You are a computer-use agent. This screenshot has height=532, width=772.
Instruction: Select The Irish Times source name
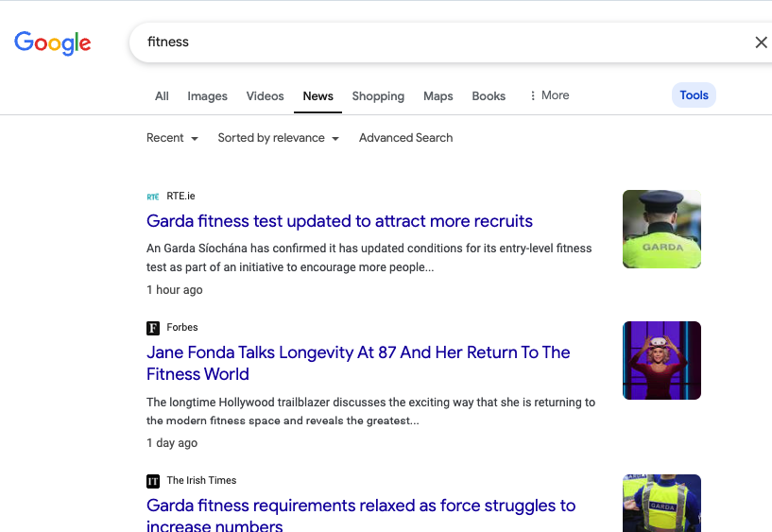click(201, 480)
